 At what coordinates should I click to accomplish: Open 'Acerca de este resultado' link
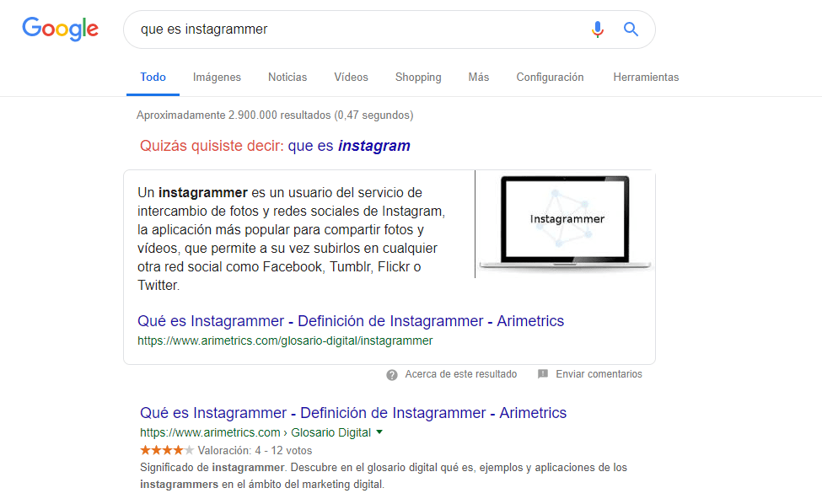click(461, 374)
